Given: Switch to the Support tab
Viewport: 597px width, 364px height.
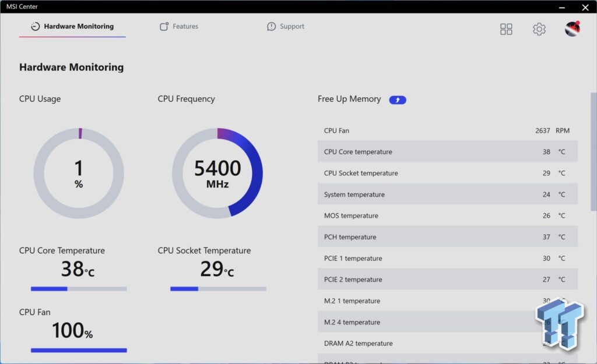Looking at the screenshot, I should click(286, 26).
